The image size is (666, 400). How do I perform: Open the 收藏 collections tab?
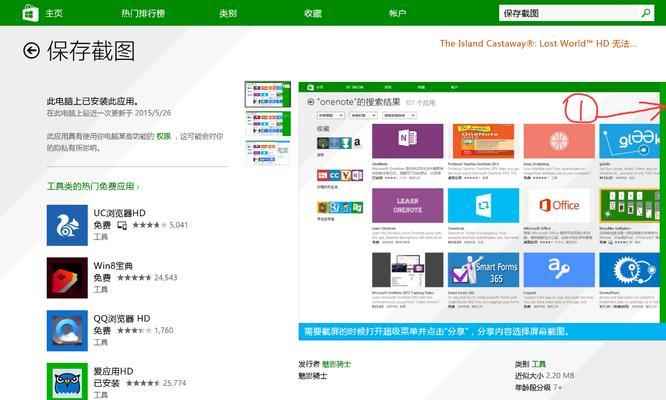pos(313,13)
